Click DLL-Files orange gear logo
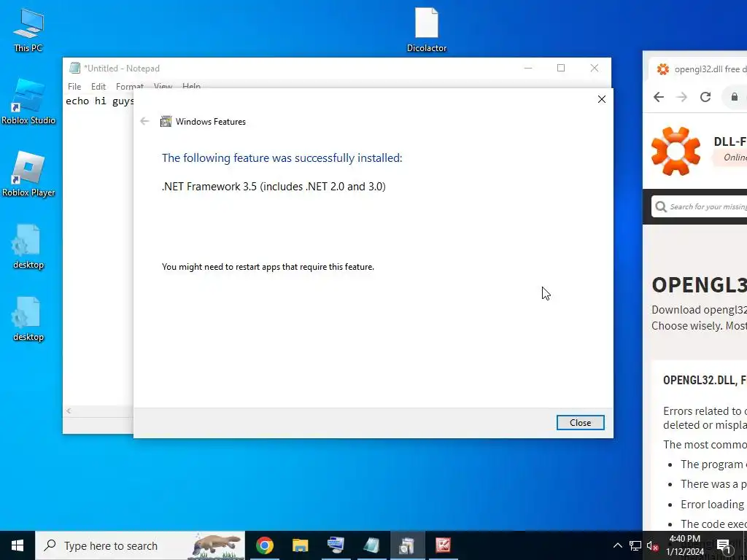The height and width of the screenshot is (560, 747). [x=676, y=150]
